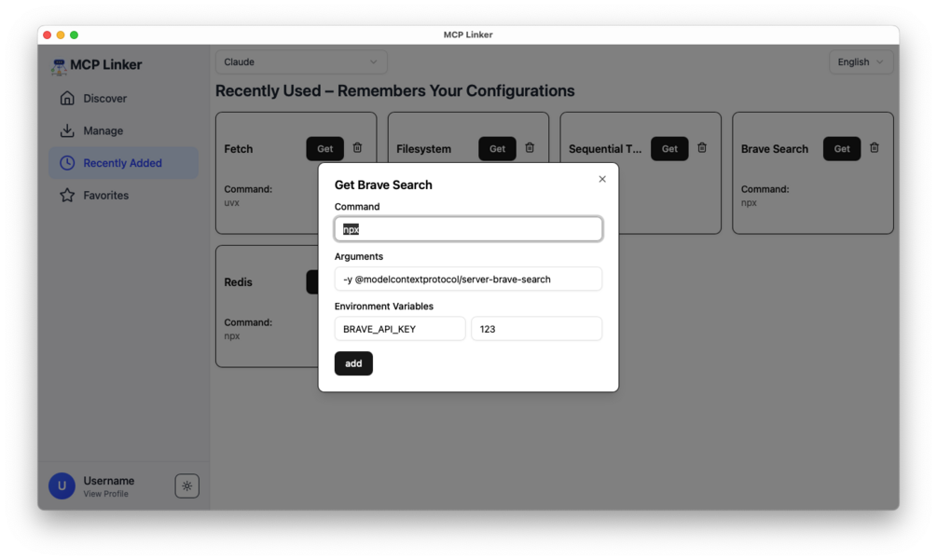Click the Arguments input field
This screenshot has width=937, height=560.
tap(468, 279)
